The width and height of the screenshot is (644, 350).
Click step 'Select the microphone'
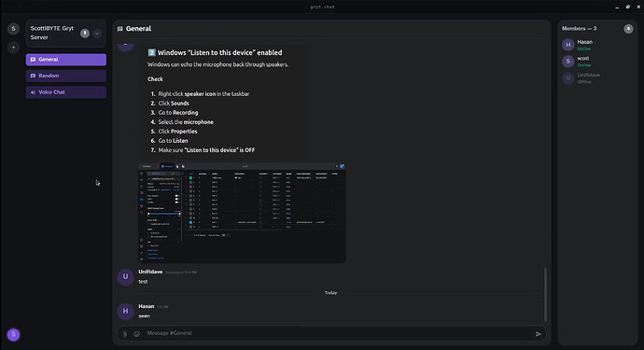186,122
